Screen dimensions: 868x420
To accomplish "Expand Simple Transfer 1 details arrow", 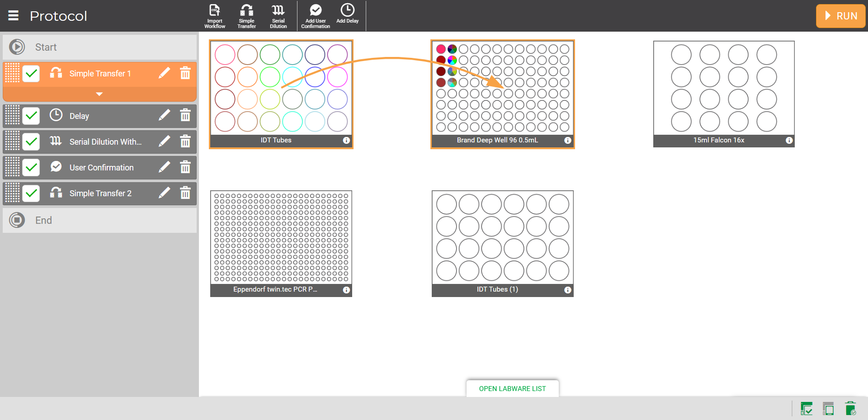I will point(99,94).
